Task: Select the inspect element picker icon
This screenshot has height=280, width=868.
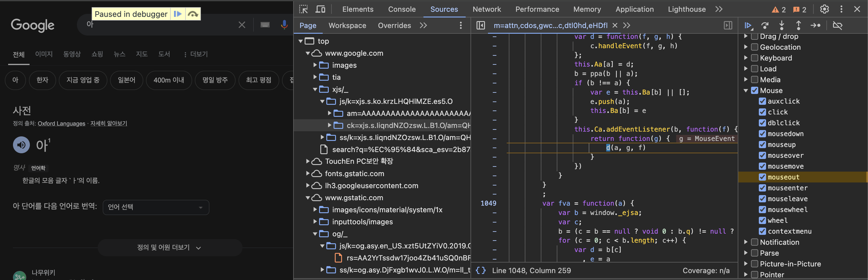Action: (x=303, y=9)
